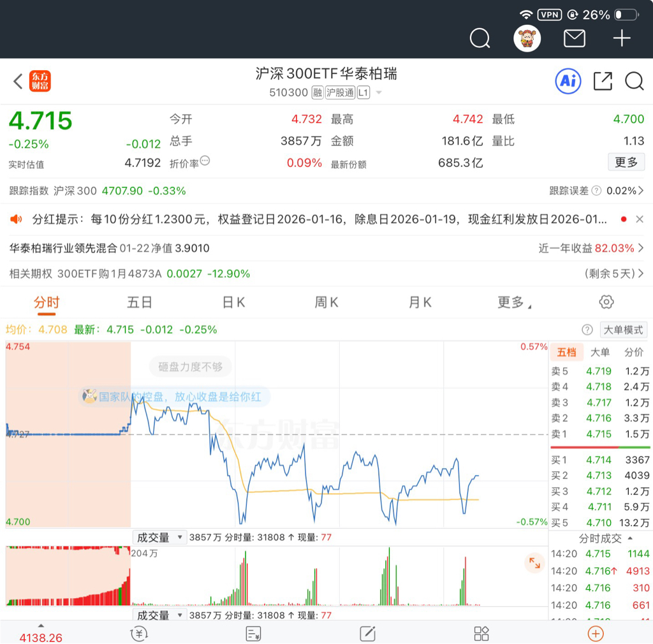Tap the 4138.26 index value
The image size is (653, 644).
tap(41, 638)
